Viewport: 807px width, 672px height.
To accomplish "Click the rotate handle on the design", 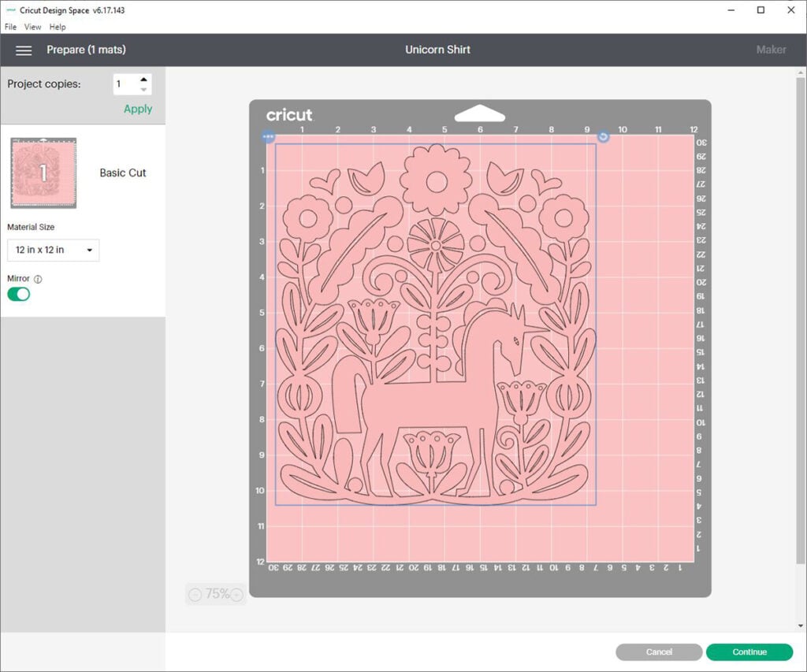I will (603, 136).
